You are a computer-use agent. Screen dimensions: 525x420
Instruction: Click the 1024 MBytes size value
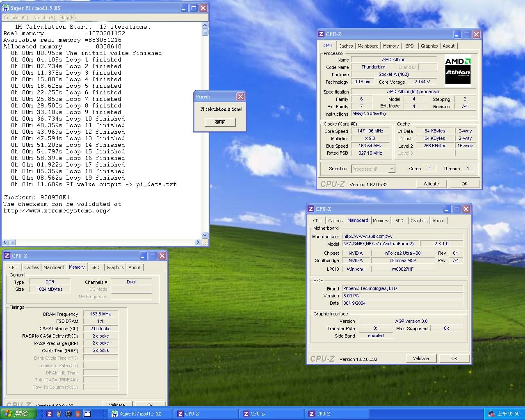(x=50, y=289)
